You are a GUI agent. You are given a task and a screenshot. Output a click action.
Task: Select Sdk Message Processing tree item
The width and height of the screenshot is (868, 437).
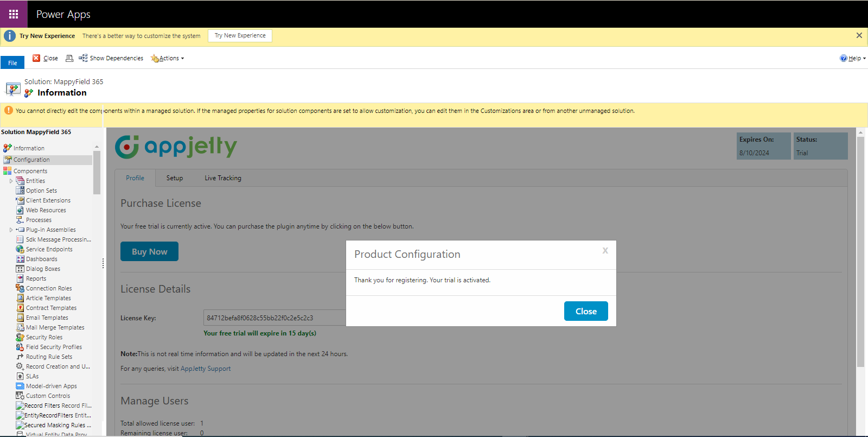pyautogui.click(x=59, y=239)
